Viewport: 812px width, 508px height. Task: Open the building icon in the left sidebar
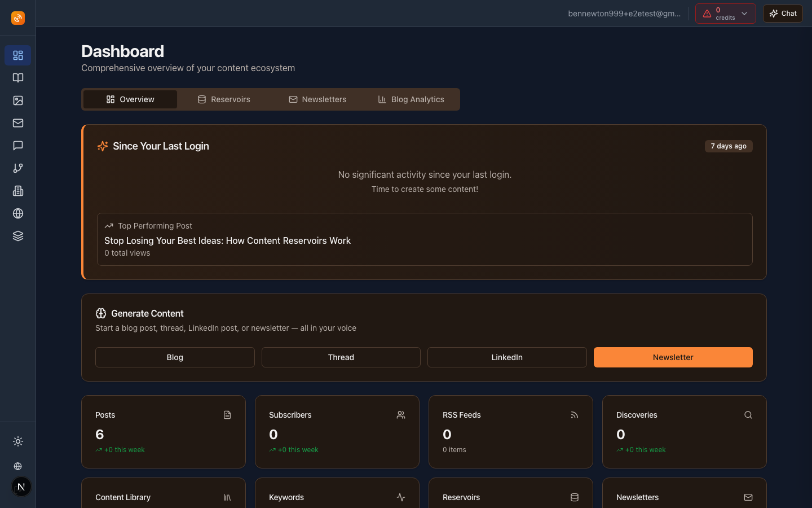(17, 191)
